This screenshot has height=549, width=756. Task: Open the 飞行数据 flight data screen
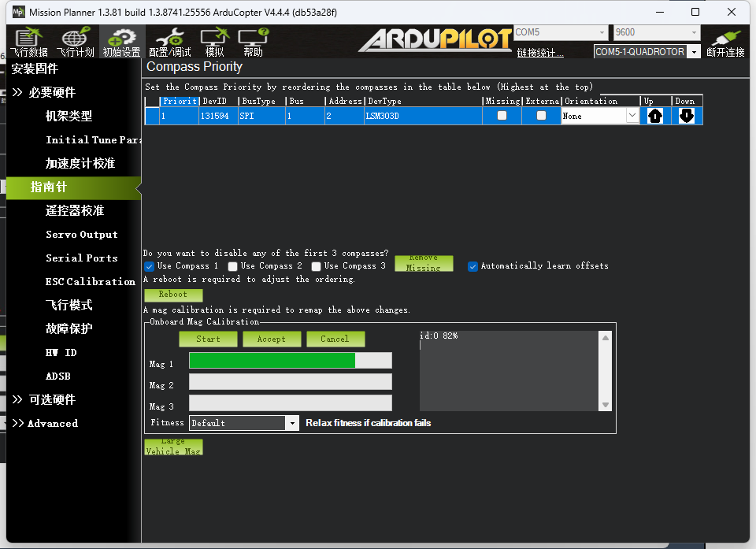click(x=28, y=42)
